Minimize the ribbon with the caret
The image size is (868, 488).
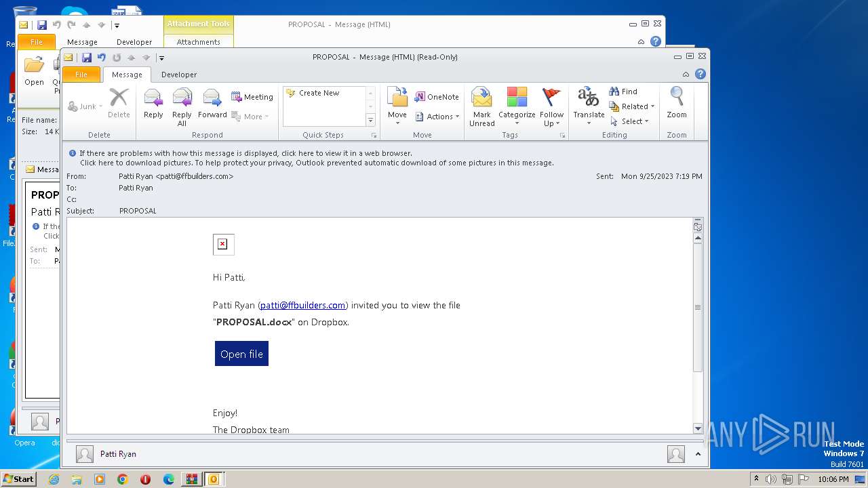(686, 75)
